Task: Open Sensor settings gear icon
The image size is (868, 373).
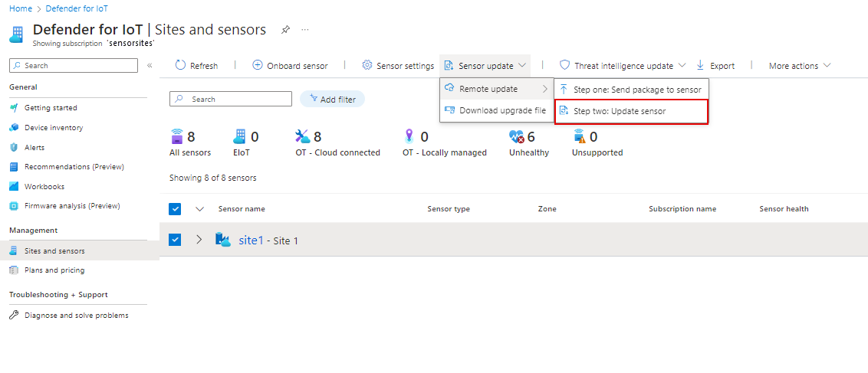Action: [x=367, y=66]
